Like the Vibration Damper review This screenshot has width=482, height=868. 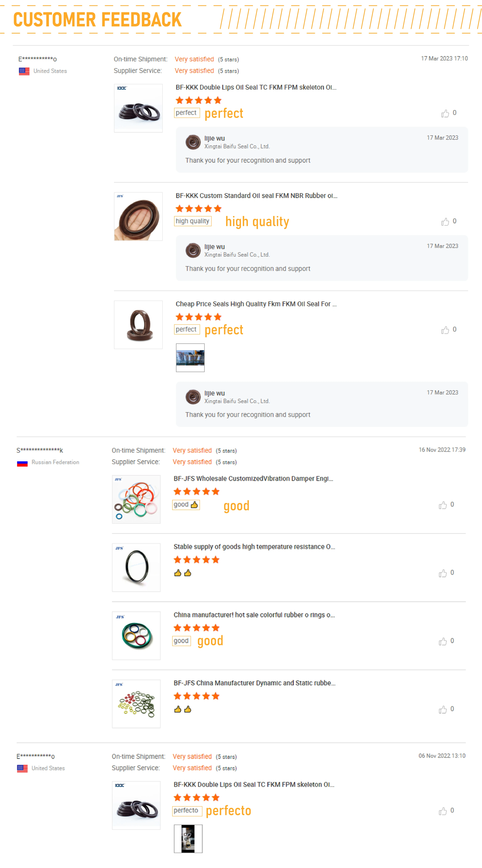443,505
